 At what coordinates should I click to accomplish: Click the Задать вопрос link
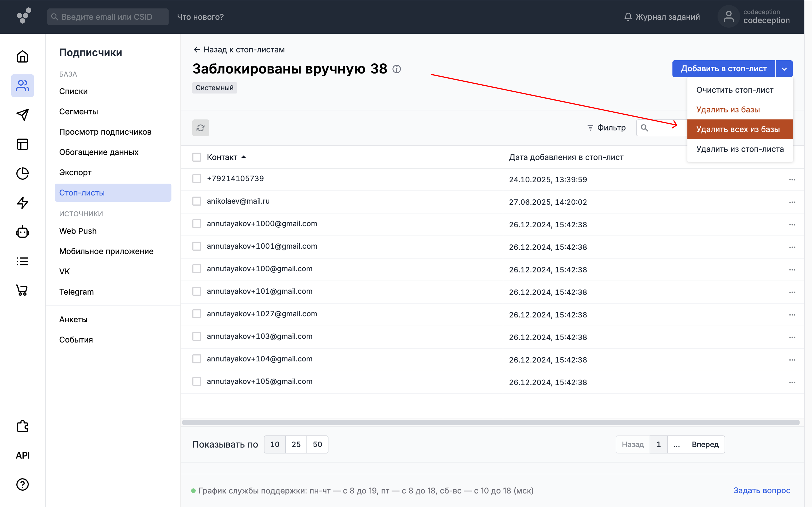click(762, 490)
